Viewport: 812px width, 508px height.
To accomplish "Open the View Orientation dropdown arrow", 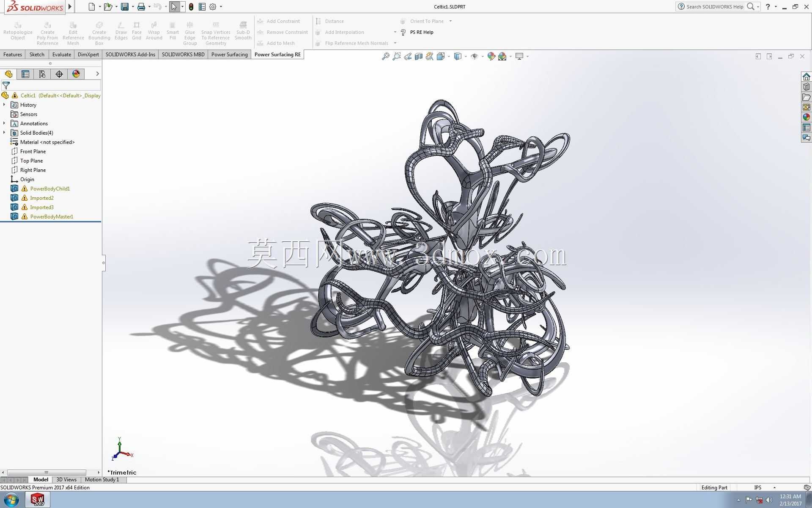I will (449, 56).
